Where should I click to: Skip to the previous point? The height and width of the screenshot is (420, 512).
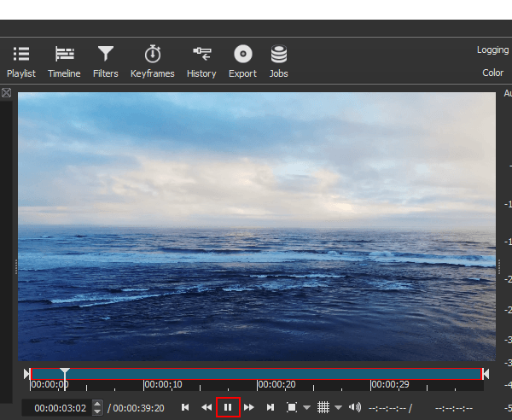pyautogui.click(x=185, y=407)
